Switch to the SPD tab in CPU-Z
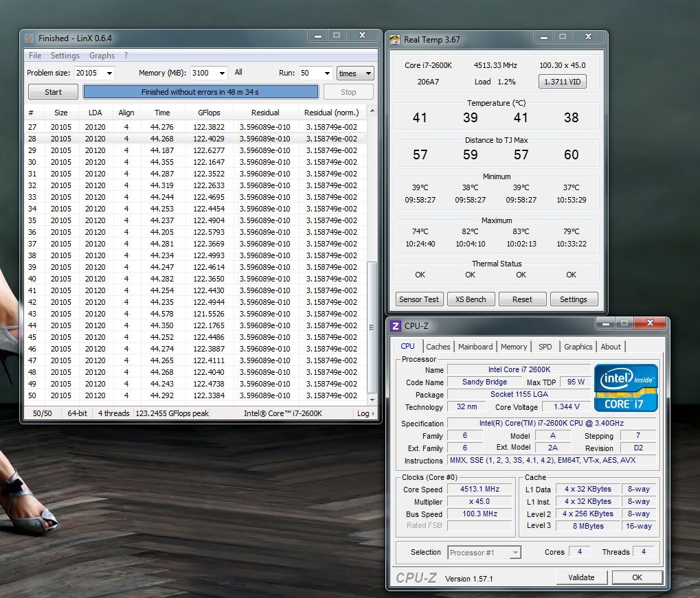 [x=545, y=347]
